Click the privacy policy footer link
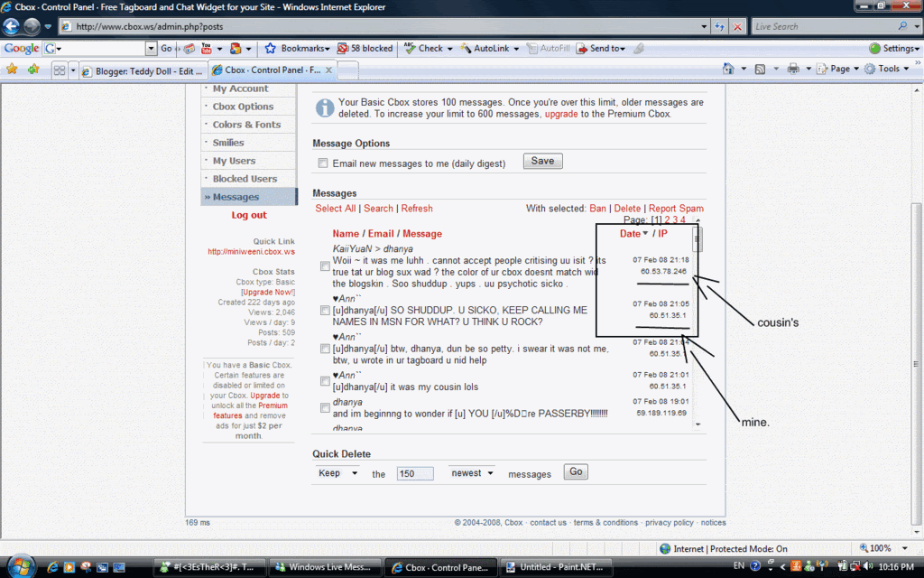The height and width of the screenshot is (578, 924). pyautogui.click(x=669, y=523)
